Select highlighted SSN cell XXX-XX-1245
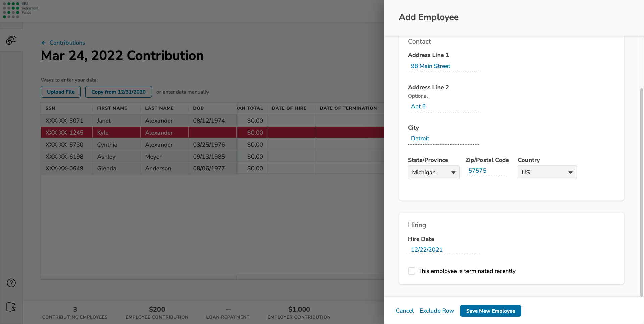The width and height of the screenshot is (644, 324). click(x=66, y=133)
